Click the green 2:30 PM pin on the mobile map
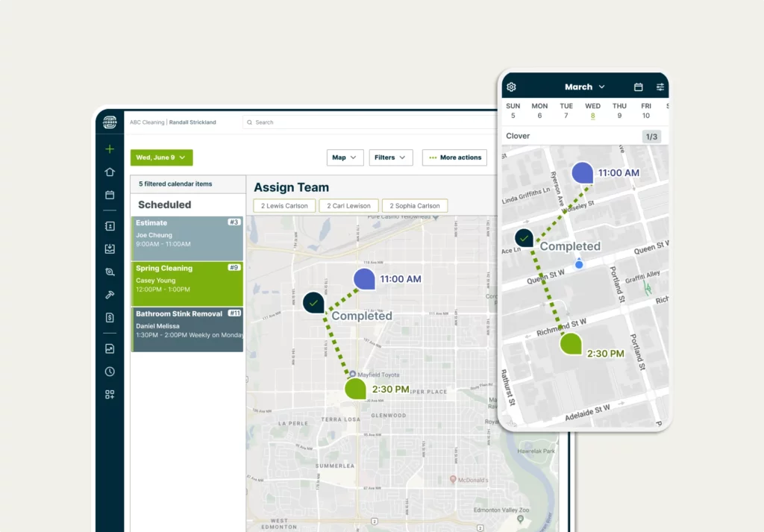The image size is (764, 532). [571, 344]
